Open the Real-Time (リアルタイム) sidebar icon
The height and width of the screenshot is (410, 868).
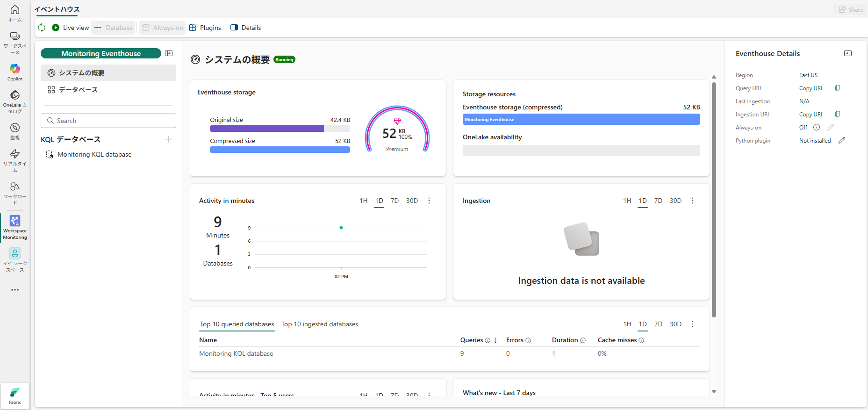(15, 161)
